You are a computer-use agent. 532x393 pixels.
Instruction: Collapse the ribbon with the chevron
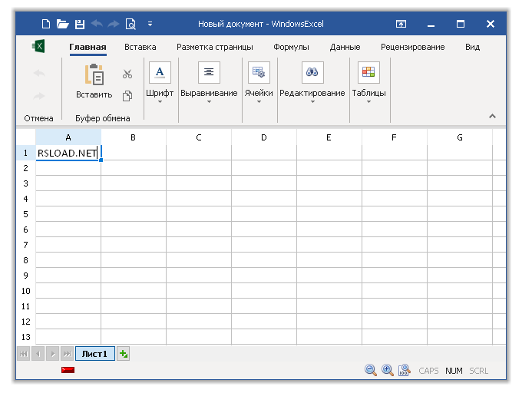coord(492,116)
